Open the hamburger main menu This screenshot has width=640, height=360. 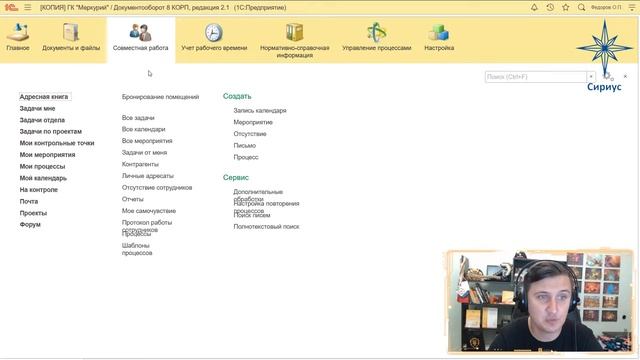click(28, 7)
